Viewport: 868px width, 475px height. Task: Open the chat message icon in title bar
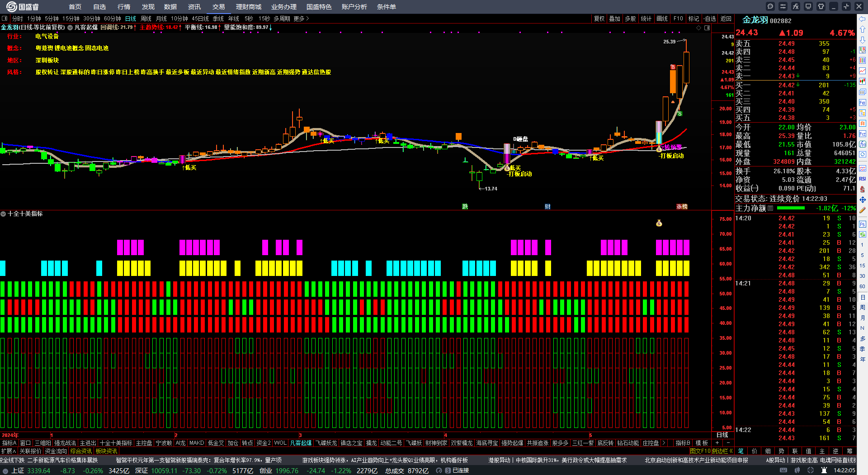tap(770, 6)
